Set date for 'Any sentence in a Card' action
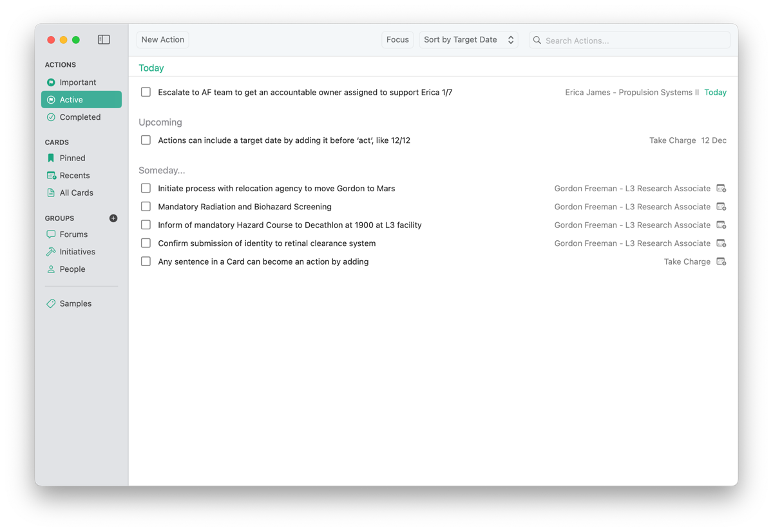Screen dimensions: 773x532 721,261
